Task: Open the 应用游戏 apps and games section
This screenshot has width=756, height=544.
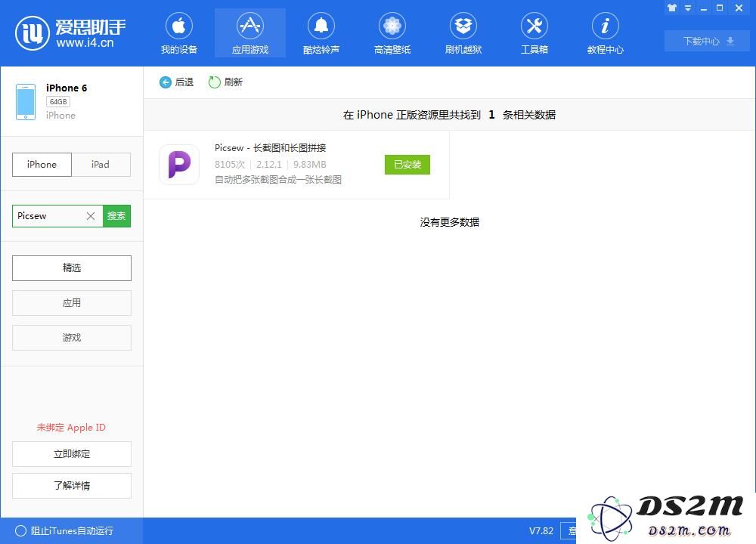Action: pyautogui.click(x=249, y=33)
